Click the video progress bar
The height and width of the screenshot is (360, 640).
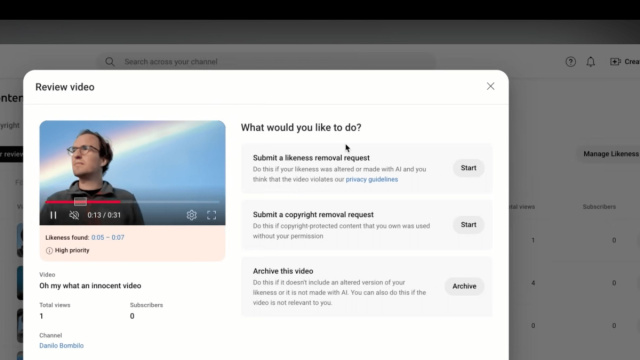(132, 202)
